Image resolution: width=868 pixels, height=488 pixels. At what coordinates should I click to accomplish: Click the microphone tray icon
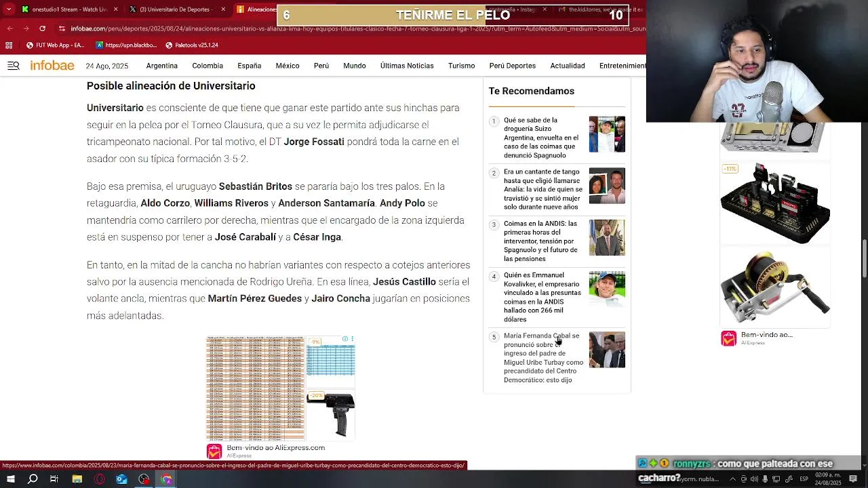(766, 479)
